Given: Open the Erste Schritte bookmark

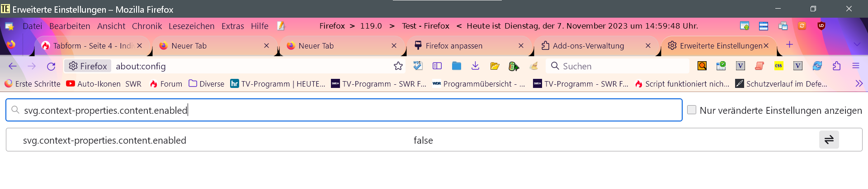Looking at the screenshot, I should point(33,84).
